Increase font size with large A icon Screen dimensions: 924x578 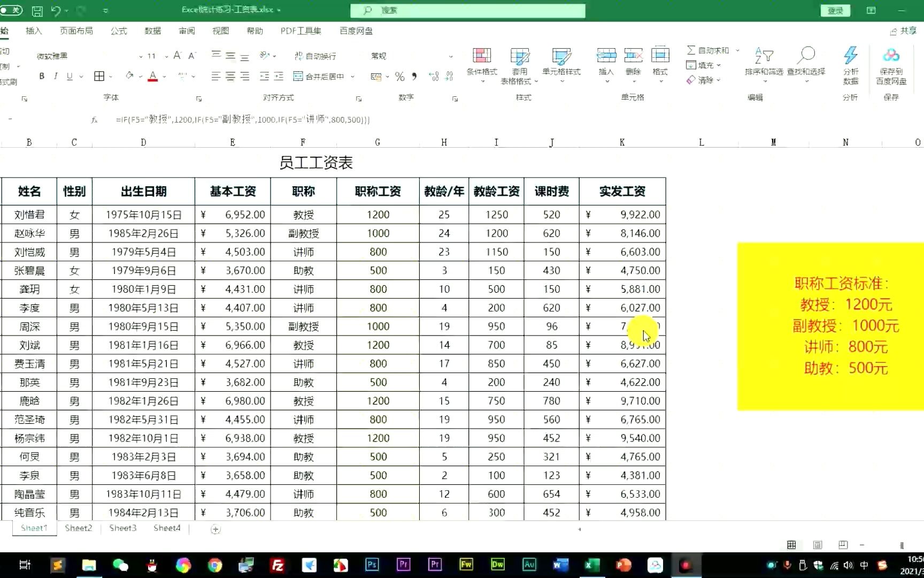(x=178, y=55)
